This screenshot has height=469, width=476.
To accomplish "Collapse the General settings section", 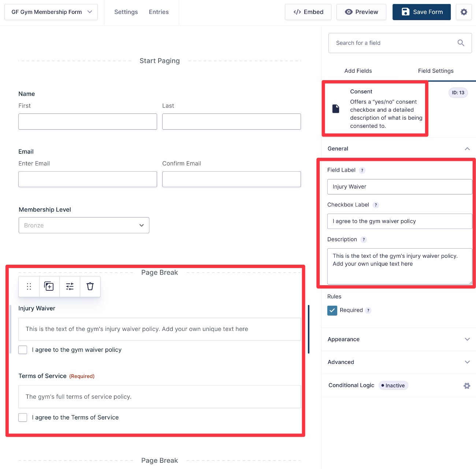I will tap(467, 149).
